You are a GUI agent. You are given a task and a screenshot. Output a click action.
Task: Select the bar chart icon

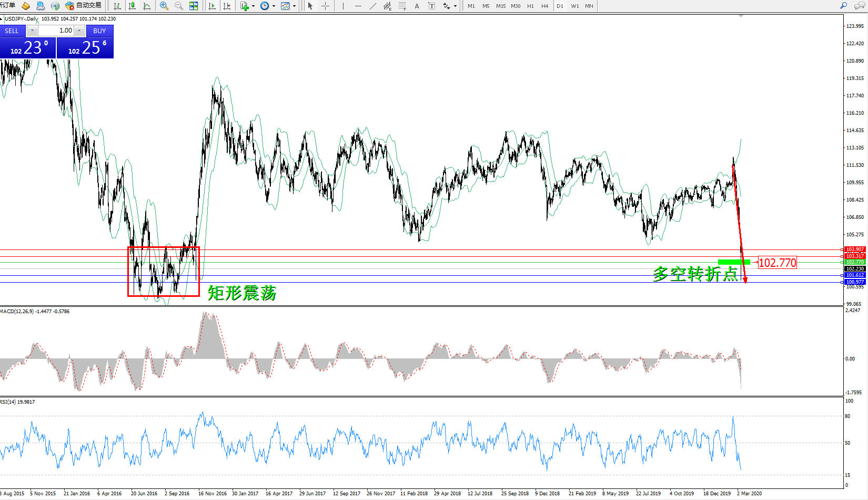tap(117, 6)
